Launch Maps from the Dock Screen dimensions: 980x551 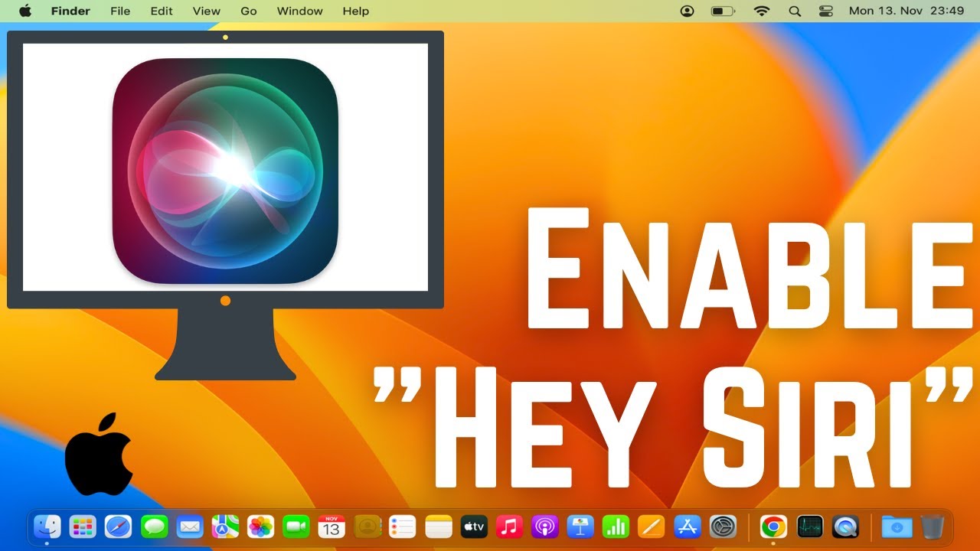tap(225, 527)
